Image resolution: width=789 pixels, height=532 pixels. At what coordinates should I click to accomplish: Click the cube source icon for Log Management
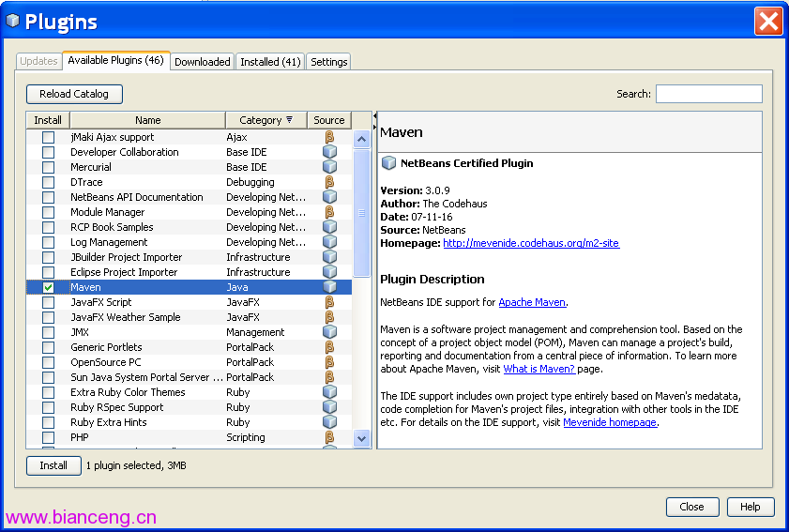[x=329, y=241]
